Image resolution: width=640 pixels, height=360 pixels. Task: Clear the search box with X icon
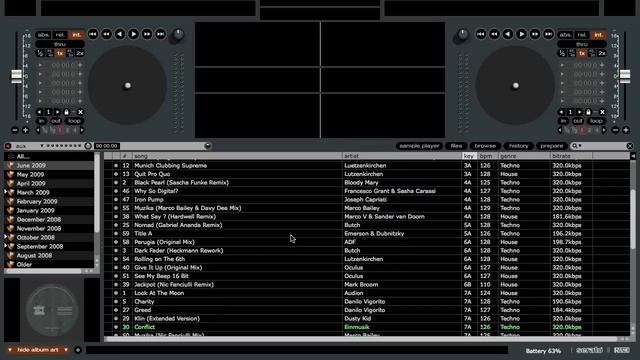[630, 146]
